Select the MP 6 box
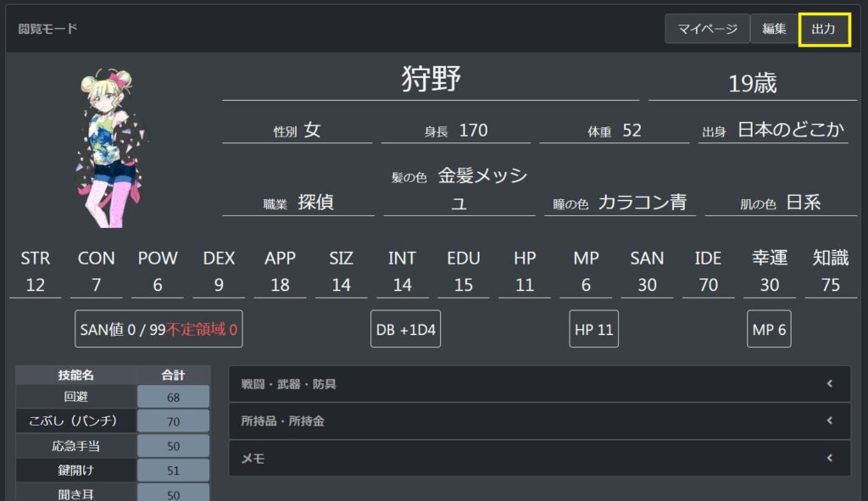 coord(770,329)
